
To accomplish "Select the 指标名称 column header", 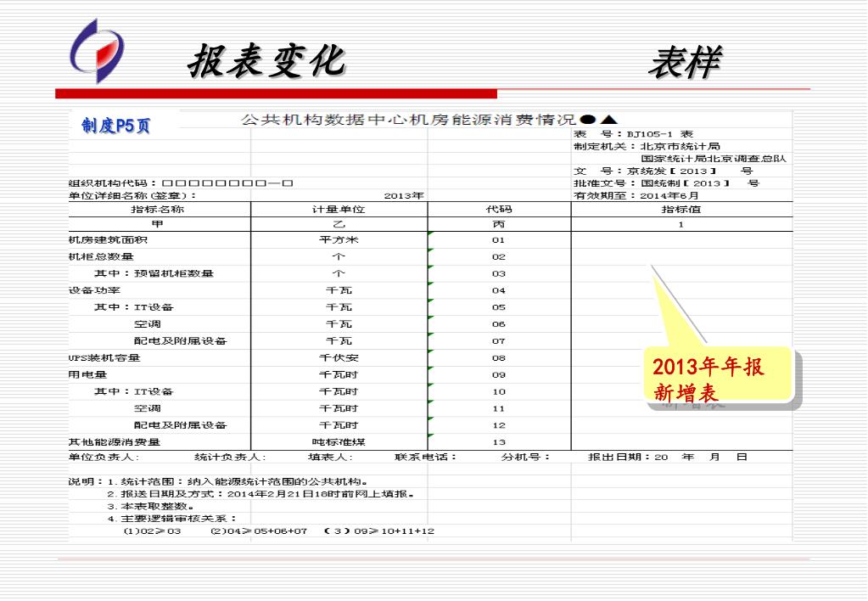I will point(157,210).
